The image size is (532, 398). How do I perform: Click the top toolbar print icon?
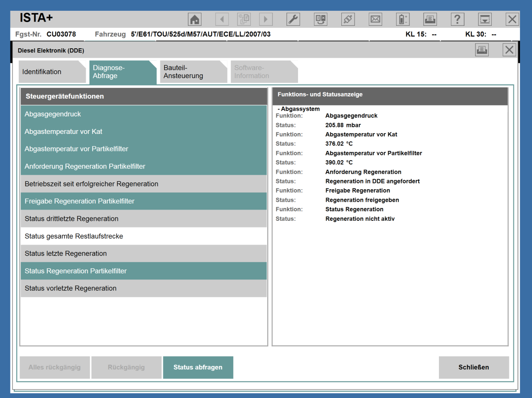pos(430,19)
